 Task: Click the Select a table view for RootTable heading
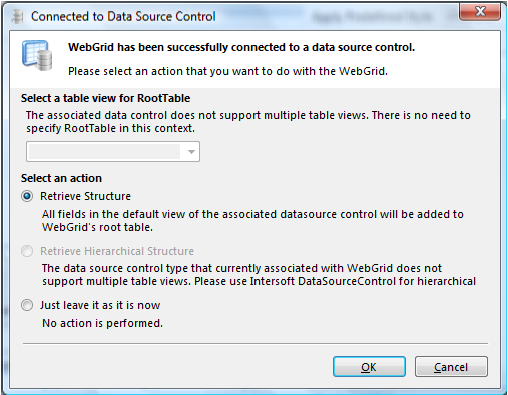coord(105,98)
